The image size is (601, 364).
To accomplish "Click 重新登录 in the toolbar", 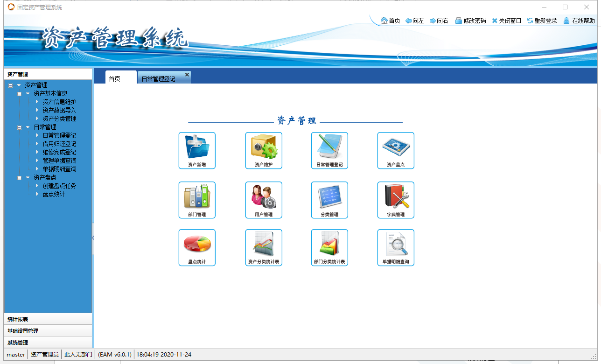I will (x=542, y=21).
